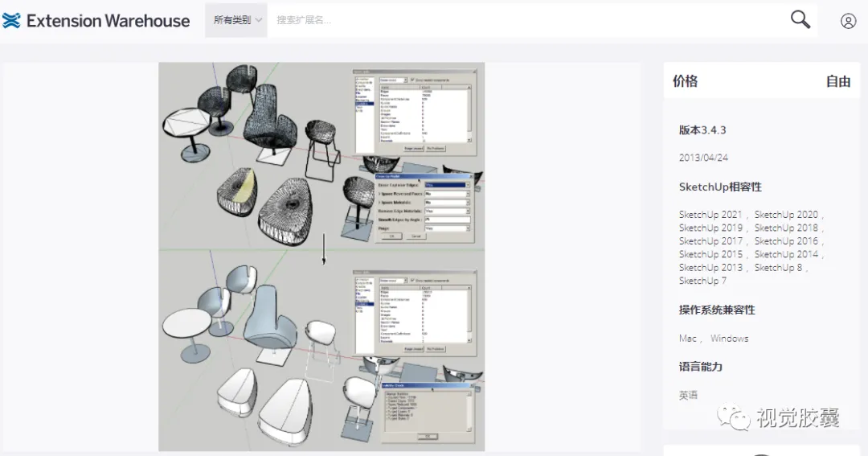The image size is (868, 456).
Task: Open the user account profile icon
Action: click(x=848, y=21)
